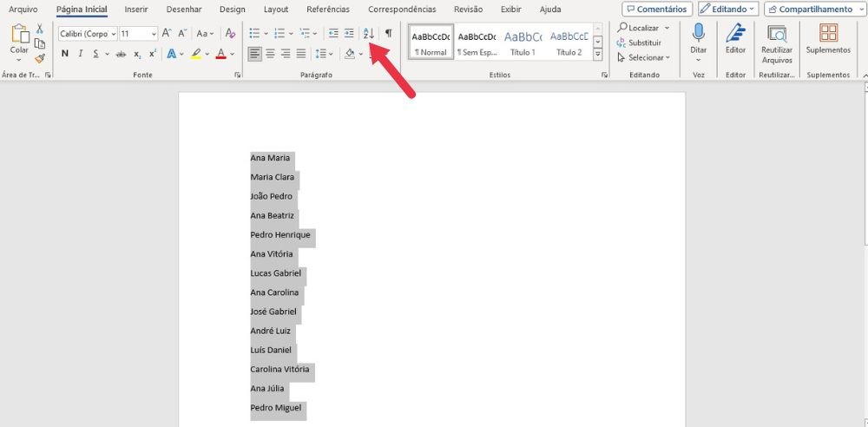Image resolution: width=868 pixels, height=427 pixels.
Task: Clear all formatting with eraser icon
Action: (230, 34)
